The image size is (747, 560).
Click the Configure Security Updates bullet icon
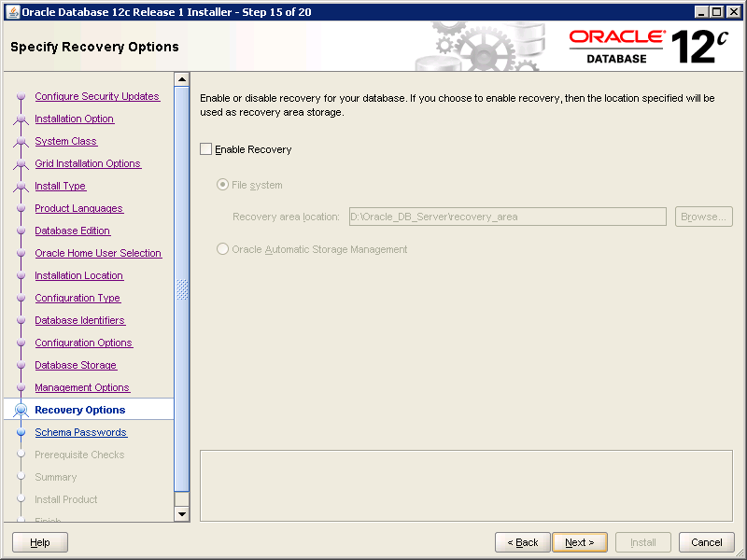click(21, 96)
